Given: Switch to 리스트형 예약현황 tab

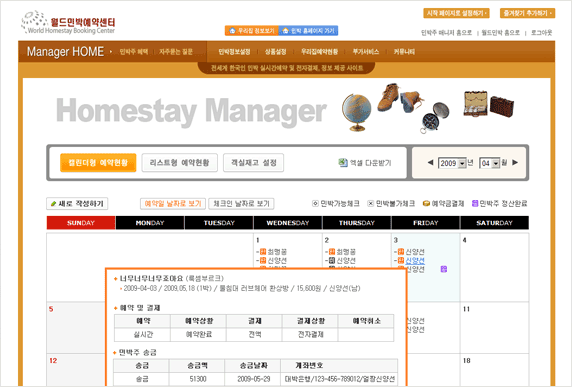Looking at the screenshot, I should [179, 163].
